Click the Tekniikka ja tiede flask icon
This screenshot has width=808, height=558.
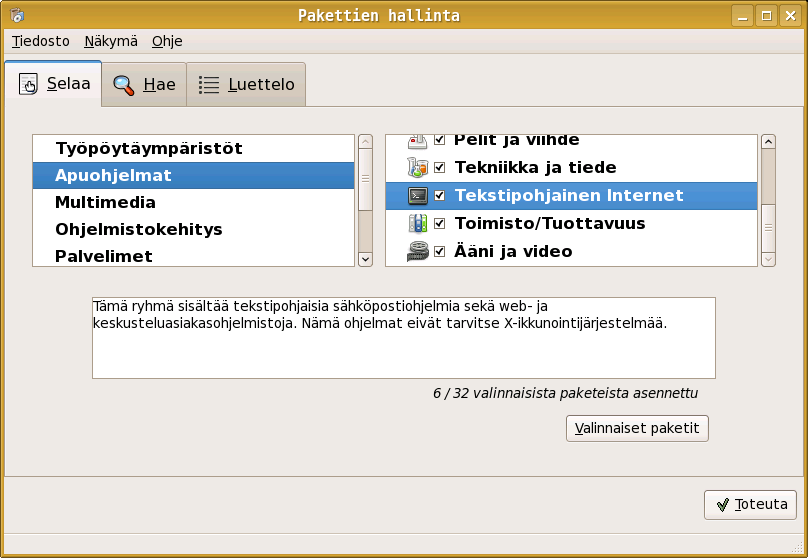(x=418, y=168)
